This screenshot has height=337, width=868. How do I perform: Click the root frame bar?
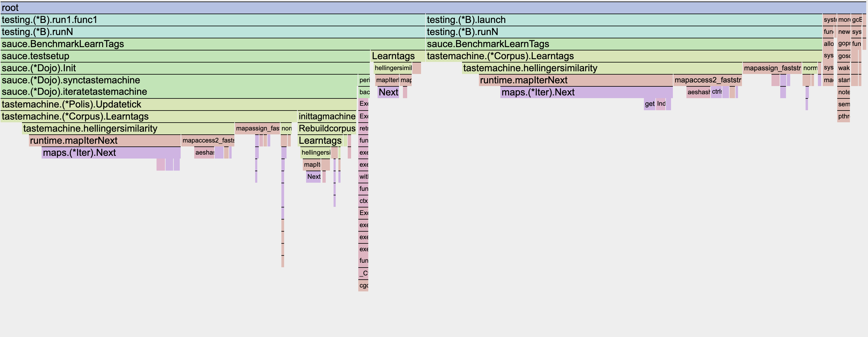pyautogui.click(x=434, y=8)
